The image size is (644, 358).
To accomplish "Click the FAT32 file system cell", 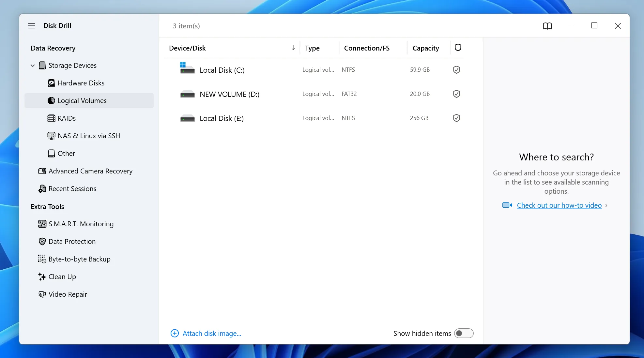I will pos(349,94).
